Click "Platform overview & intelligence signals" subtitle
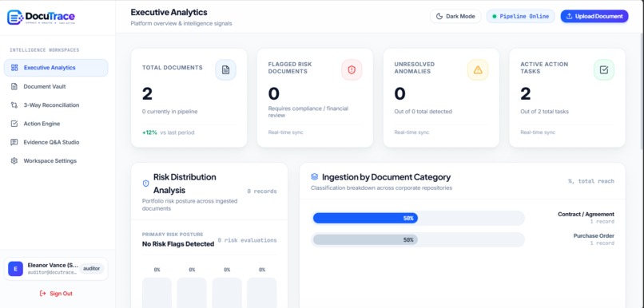The image size is (644, 308). pyautogui.click(x=181, y=23)
